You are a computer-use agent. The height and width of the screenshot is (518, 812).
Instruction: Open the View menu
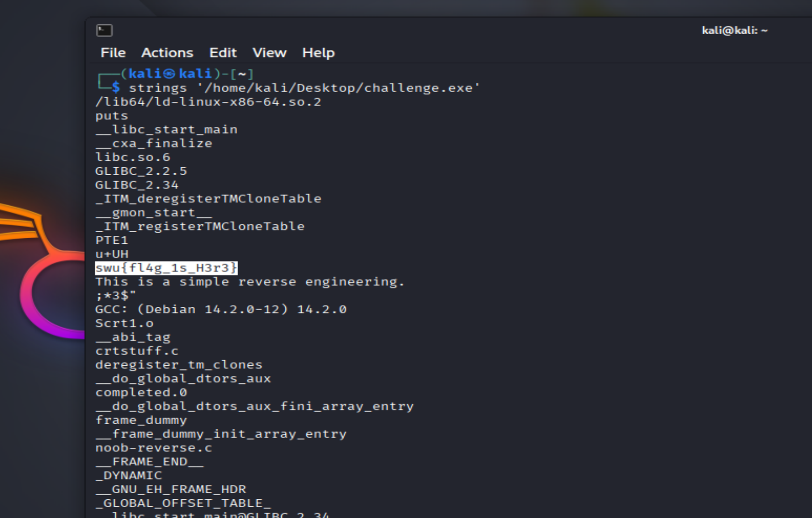(269, 53)
